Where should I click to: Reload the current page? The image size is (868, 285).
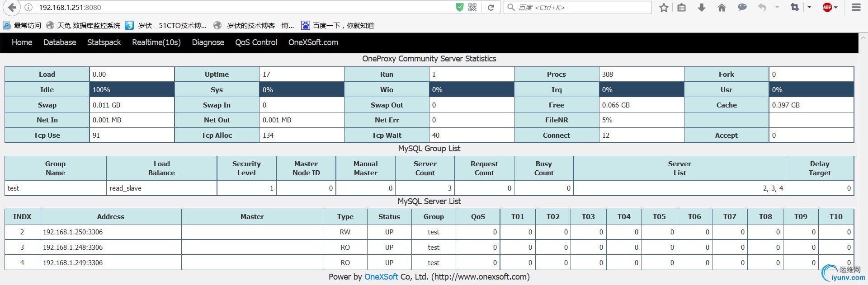tap(491, 7)
